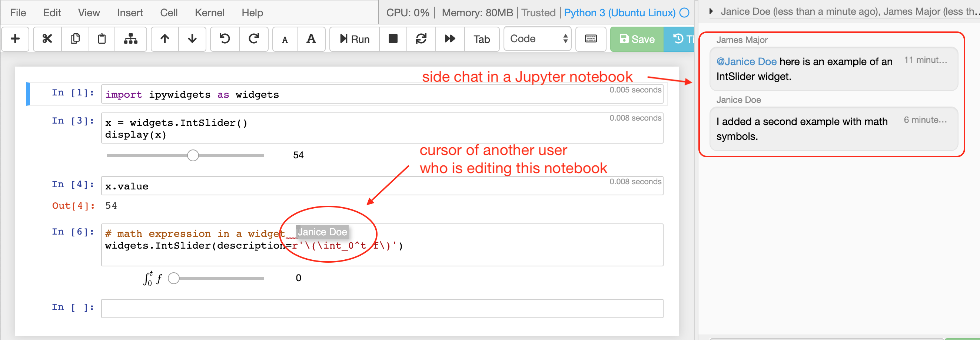Move the cell down with the down arrow
This screenshot has height=340, width=980.
click(192, 39)
